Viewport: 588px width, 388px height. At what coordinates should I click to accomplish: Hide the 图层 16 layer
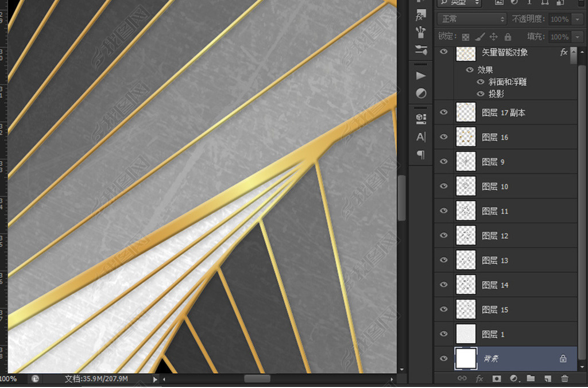click(x=443, y=137)
